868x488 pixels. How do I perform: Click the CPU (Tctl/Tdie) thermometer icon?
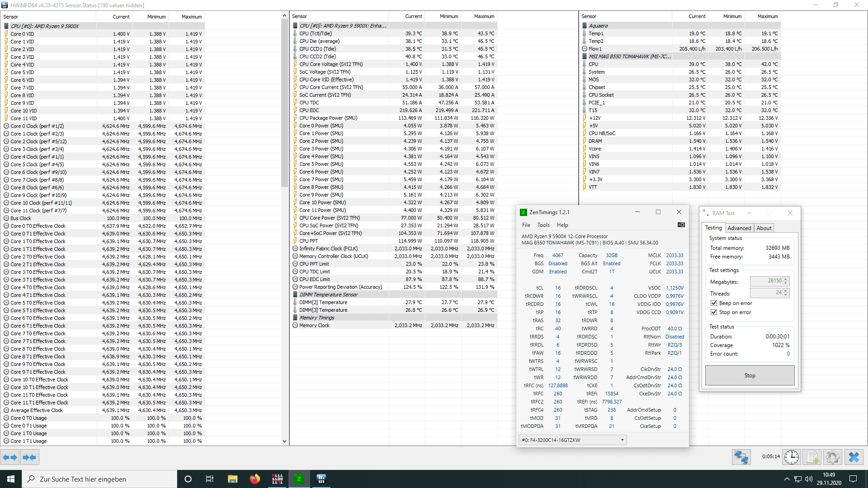click(x=295, y=33)
